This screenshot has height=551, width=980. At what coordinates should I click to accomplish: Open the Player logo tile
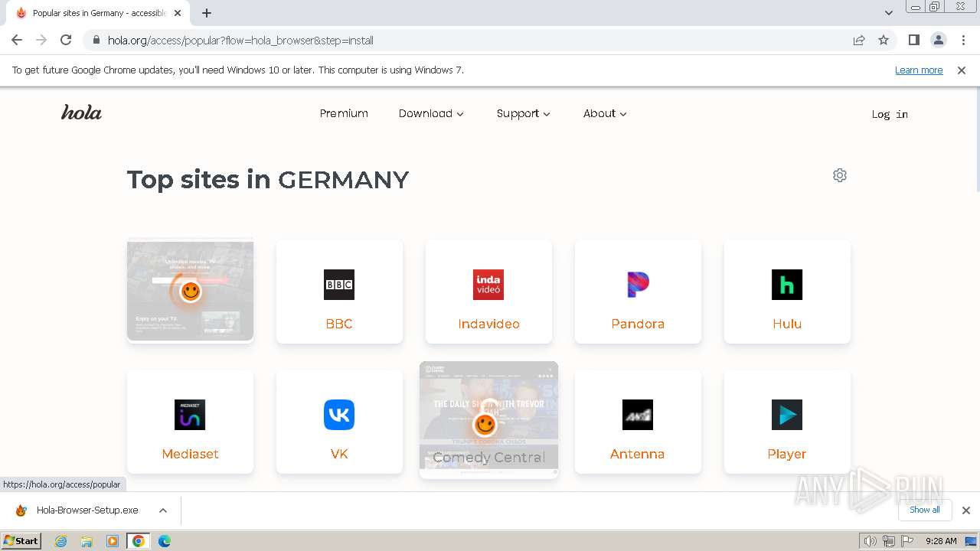(x=787, y=415)
